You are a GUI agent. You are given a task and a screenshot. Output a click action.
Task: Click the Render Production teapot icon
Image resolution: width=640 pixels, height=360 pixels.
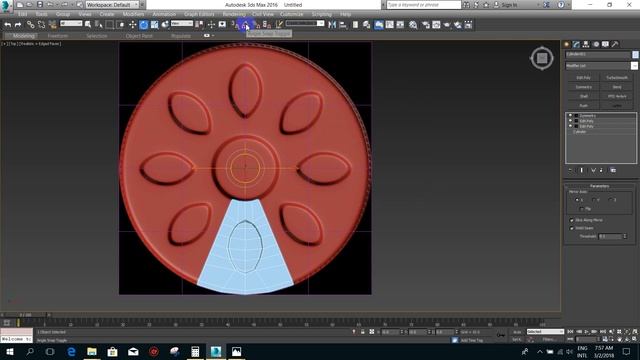(447, 25)
